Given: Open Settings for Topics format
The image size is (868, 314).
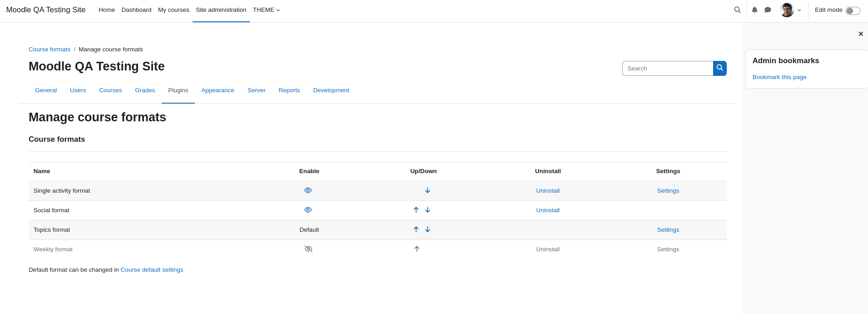Looking at the screenshot, I should point(668,230).
